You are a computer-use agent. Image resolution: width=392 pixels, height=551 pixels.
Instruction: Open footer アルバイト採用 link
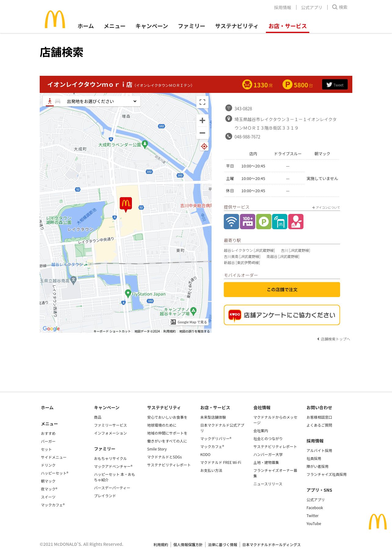(x=319, y=450)
